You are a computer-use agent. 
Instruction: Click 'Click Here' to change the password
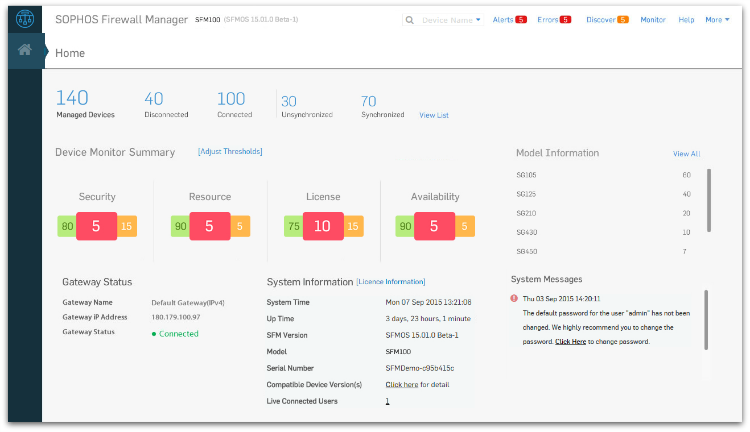[570, 342]
